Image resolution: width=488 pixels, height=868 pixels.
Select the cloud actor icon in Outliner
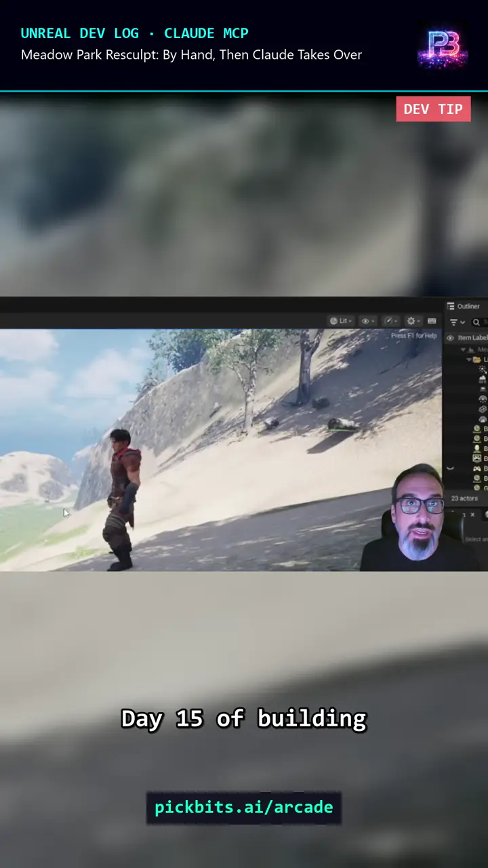tap(483, 379)
